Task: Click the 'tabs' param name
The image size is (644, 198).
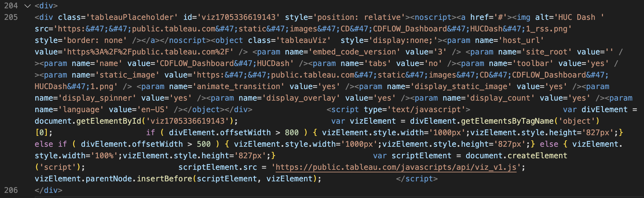Action: [378, 63]
